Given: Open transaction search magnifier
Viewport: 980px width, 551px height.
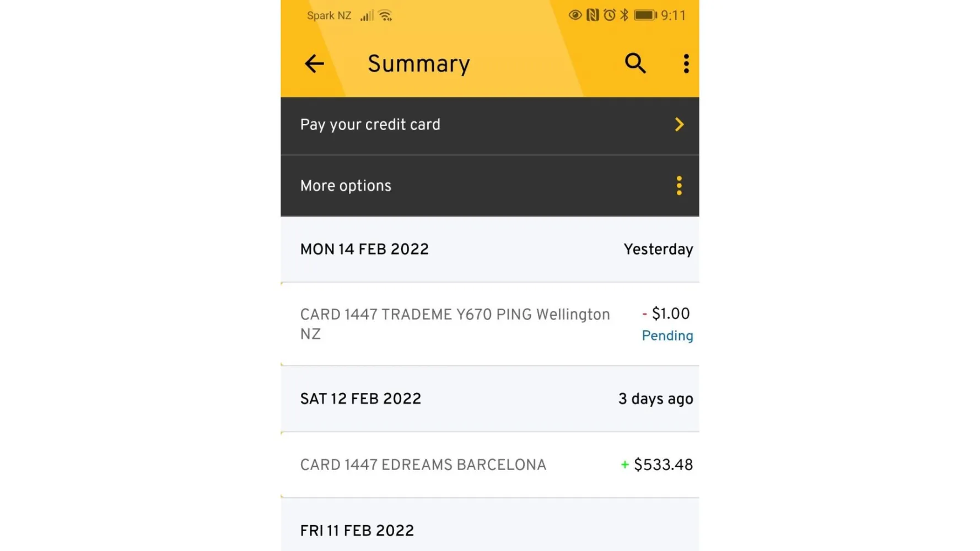Looking at the screenshot, I should [x=635, y=63].
